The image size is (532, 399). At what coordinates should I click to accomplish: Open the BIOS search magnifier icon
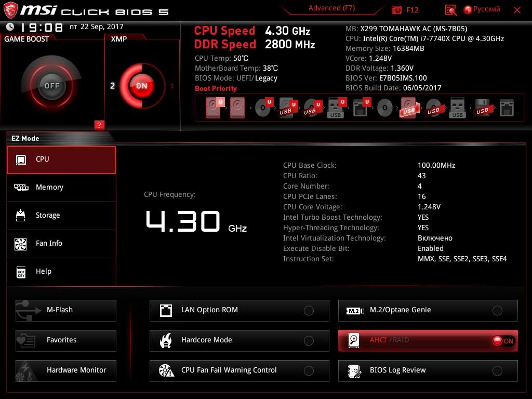pyautogui.click(x=450, y=10)
